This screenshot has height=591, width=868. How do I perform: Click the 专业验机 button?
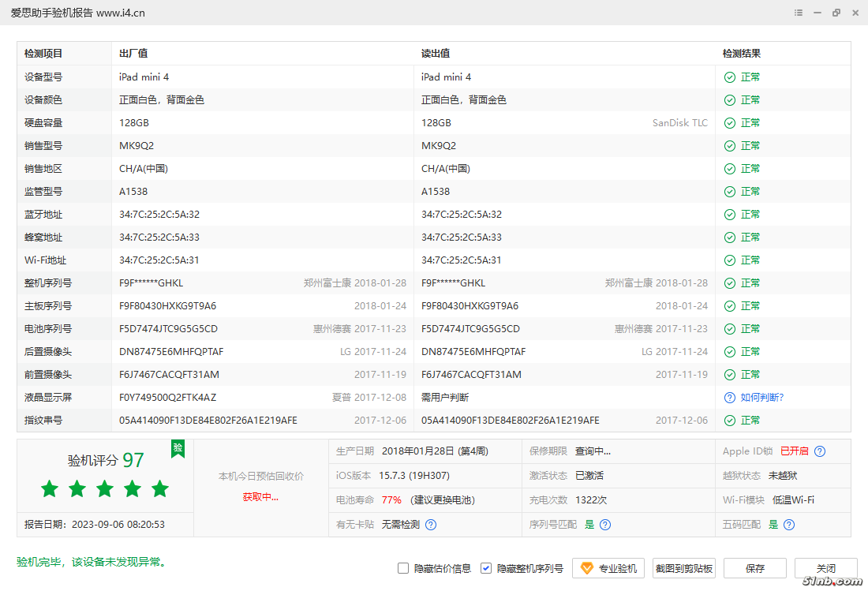(608, 568)
